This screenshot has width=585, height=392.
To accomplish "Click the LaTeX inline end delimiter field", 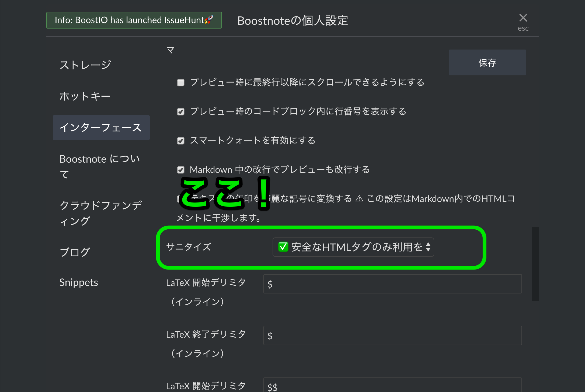I will (392, 335).
